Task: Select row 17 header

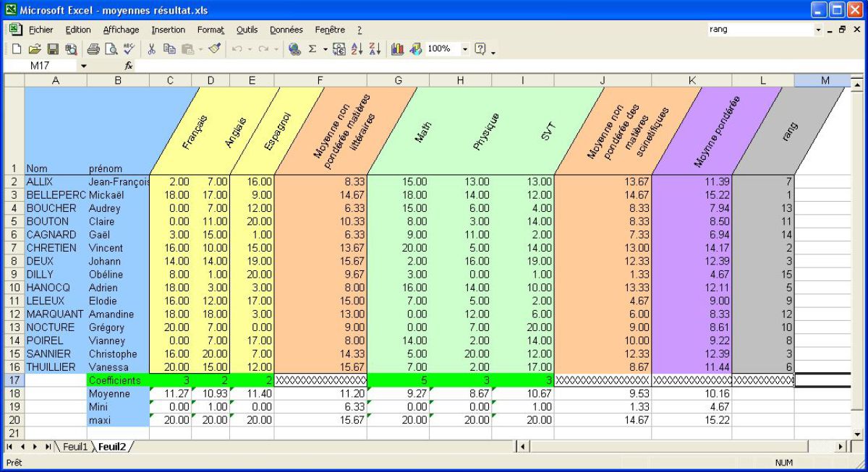Action: click(14, 380)
